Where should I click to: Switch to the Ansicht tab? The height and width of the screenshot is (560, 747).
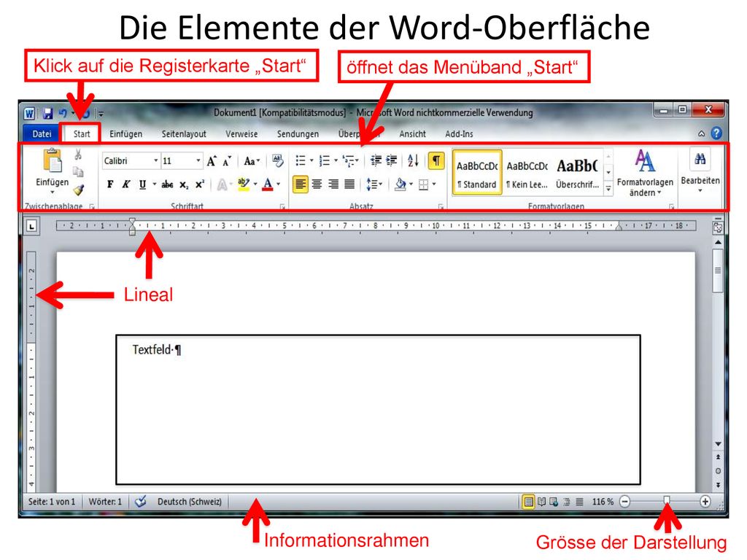click(x=413, y=134)
